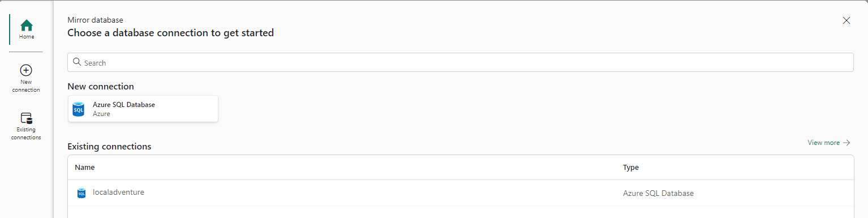The width and height of the screenshot is (868, 218).
Task: Click the arrow icon next to View more
Action: [846, 143]
